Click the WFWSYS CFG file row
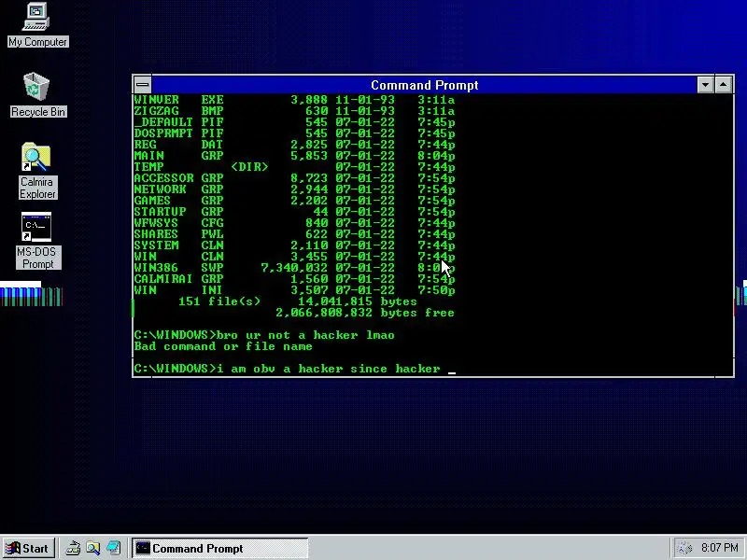Screen dimensions: 747x560 point(294,223)
